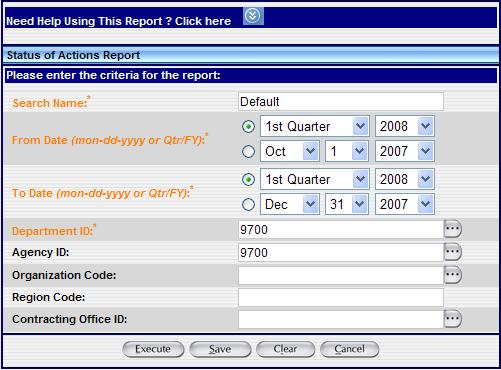Focus the Organization Code field
The height and width of the screenshot is (370, 501).
pyautogui.click(x=341, y=275)
